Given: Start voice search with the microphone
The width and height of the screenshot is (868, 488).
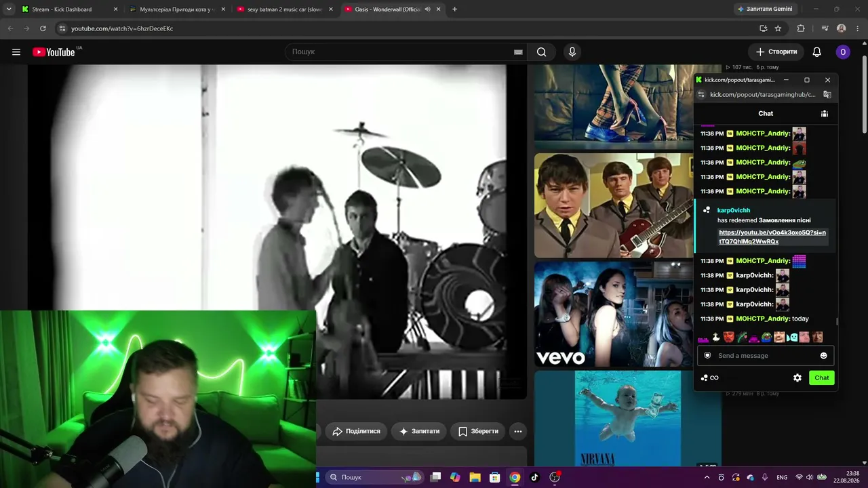Looking at the screenshot, I should 572,52.
